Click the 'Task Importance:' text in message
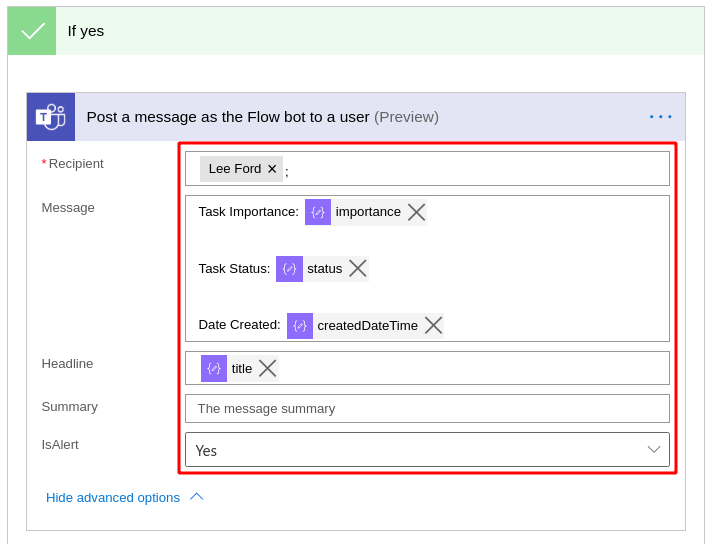Viewport: 714px width, 544px height. coord(249,212)
